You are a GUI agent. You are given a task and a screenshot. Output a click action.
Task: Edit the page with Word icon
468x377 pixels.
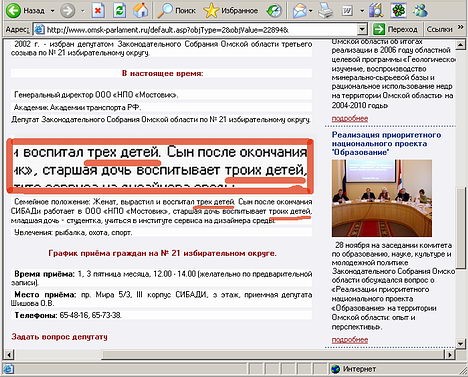click(348, 11)
